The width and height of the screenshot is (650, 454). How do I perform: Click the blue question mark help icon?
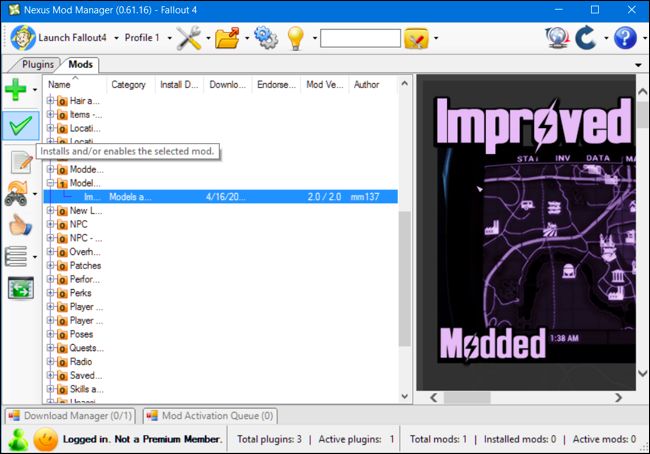click(625, 38)
